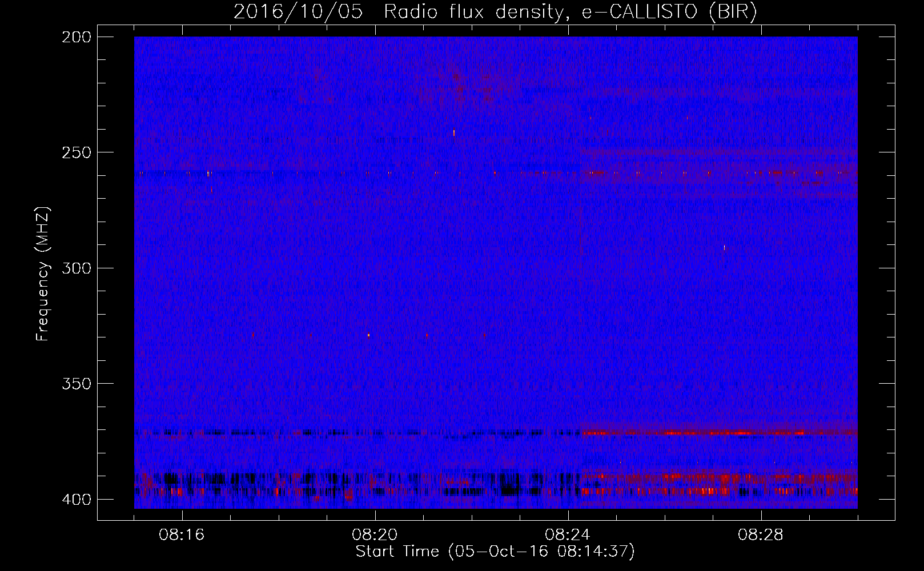Click the 250 frequency tick label
924x571 pixels.
(x=77, y=152)
